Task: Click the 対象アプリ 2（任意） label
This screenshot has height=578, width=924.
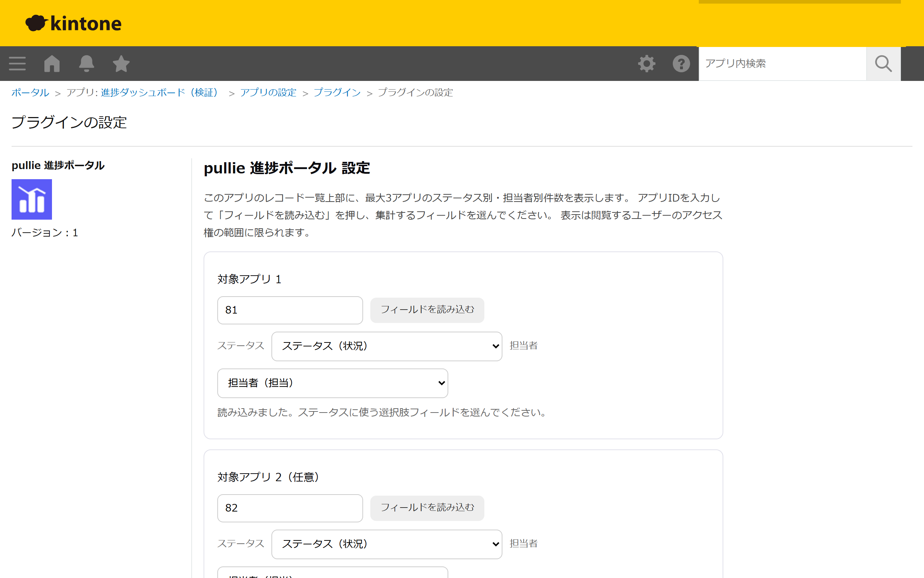Action: click(x=269, y=477)
